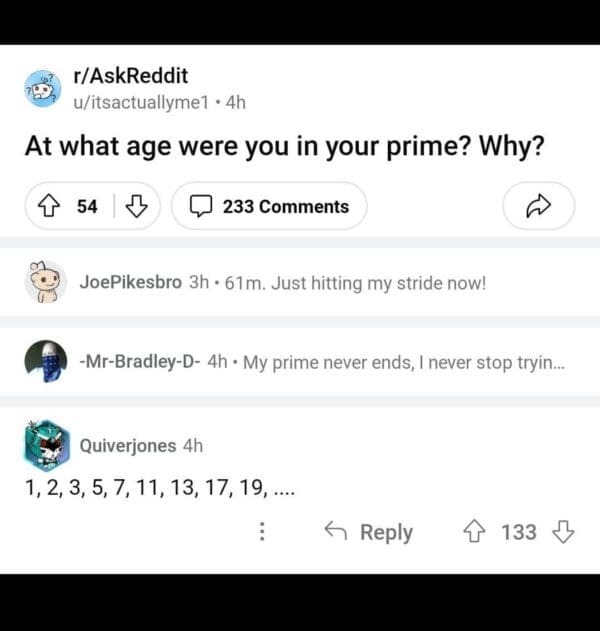Open the 233 Comments section
The width and height of the screenshot is (600, 631).
pos(269,206)
